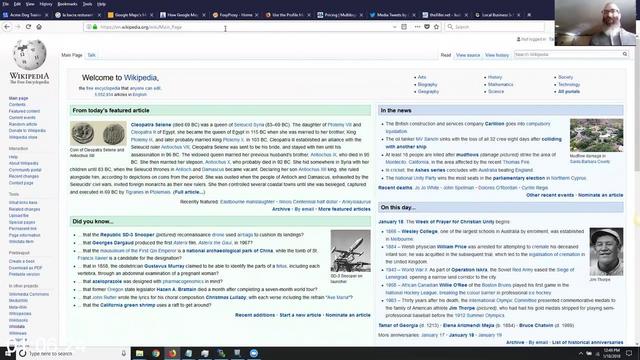This screenshot has width=640, height=360.
Task: Reload the current Wikipedia page
Action: [28, 27]
